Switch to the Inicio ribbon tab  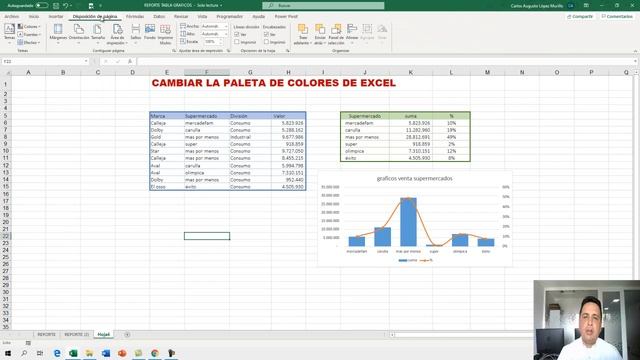point(34,16)
